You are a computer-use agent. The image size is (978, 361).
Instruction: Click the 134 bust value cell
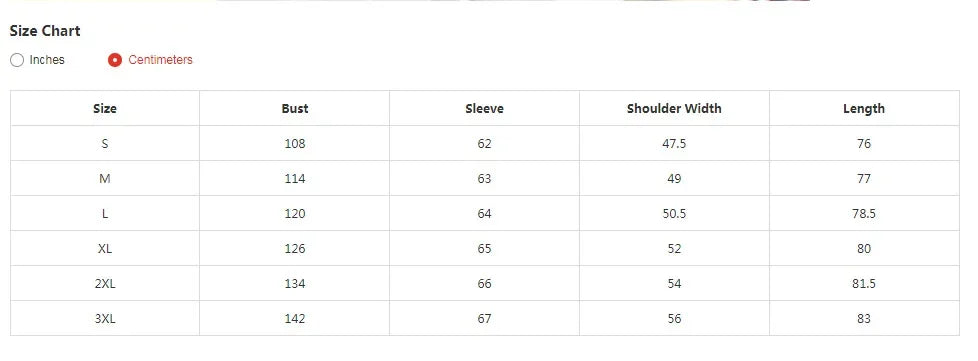point(295,283)
